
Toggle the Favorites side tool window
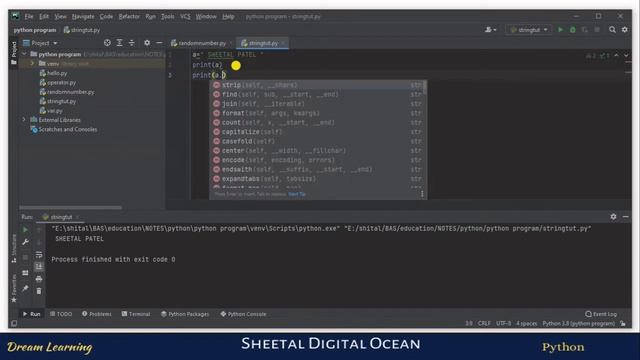pos(14,289)
